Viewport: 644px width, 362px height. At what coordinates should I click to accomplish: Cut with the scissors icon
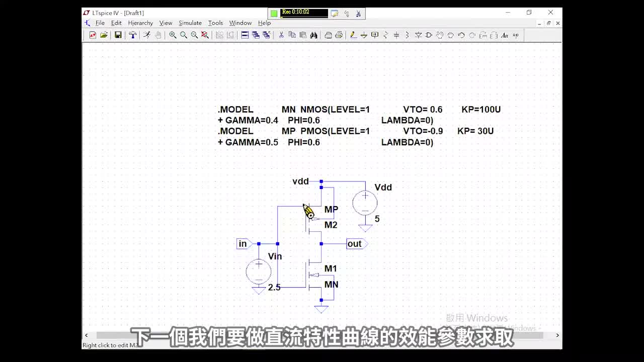[x=281, y=35]
